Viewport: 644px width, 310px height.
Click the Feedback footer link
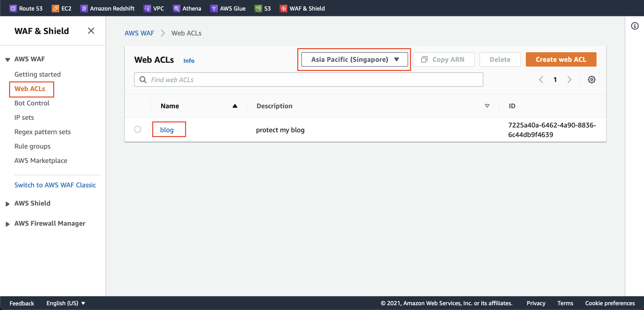22,303
